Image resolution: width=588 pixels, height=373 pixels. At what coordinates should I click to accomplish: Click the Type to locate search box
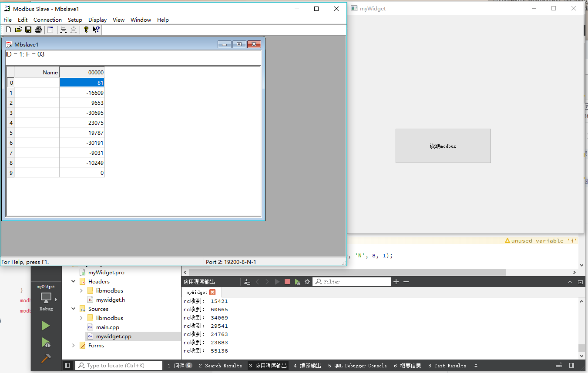pyautogui.click(x=119, y=366)
